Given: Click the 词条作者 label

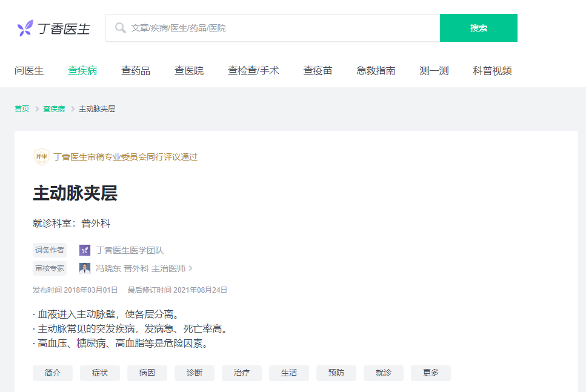Looking at the screenshot, I should click(x=50, y=250).
